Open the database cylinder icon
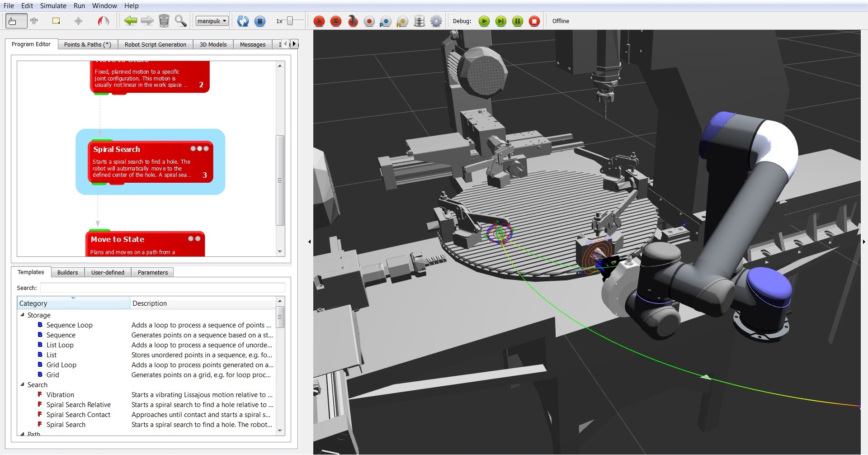The width and height of the screenshot is (868, 455). pos(419,21)
